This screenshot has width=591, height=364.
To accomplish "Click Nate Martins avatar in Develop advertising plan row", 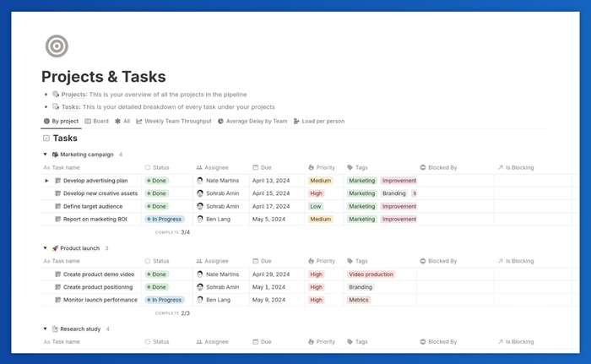I will tap(200, 181).
